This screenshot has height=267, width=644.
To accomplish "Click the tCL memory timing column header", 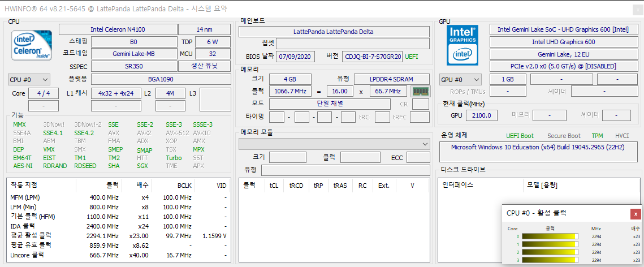I will coord(274,186).
